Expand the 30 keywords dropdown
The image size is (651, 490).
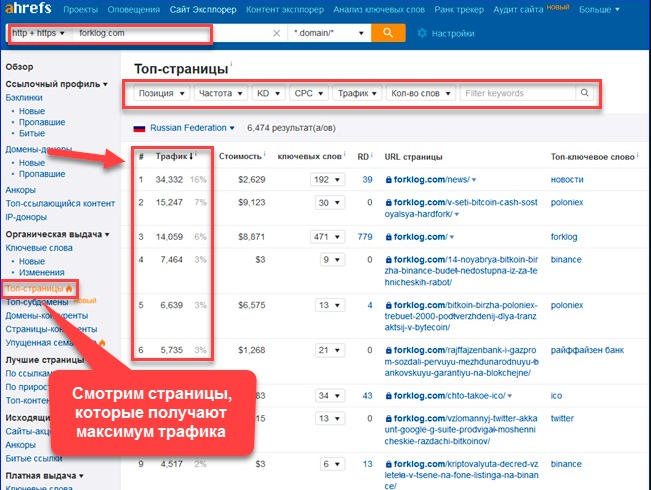click(330, 203)
